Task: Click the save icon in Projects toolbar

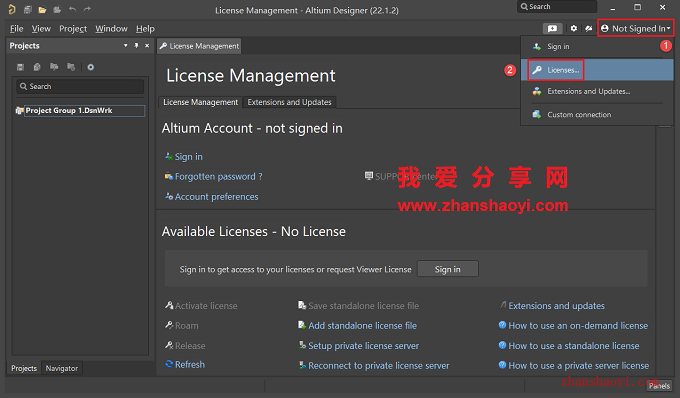Action: tap(20, 67)
